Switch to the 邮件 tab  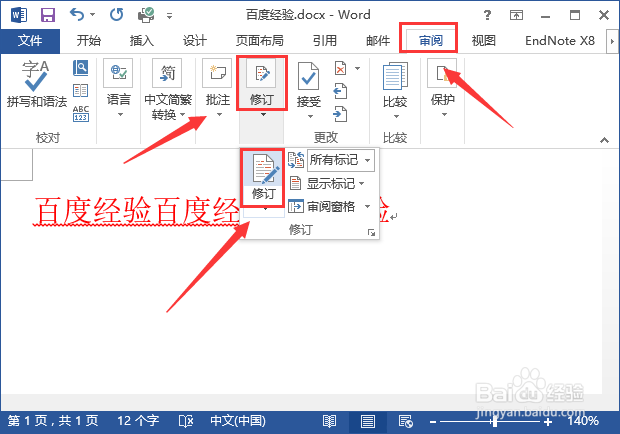[x=378, y=41]
